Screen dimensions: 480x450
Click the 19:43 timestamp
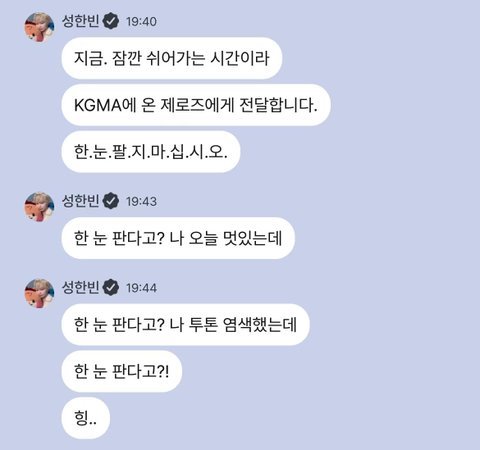141,202
